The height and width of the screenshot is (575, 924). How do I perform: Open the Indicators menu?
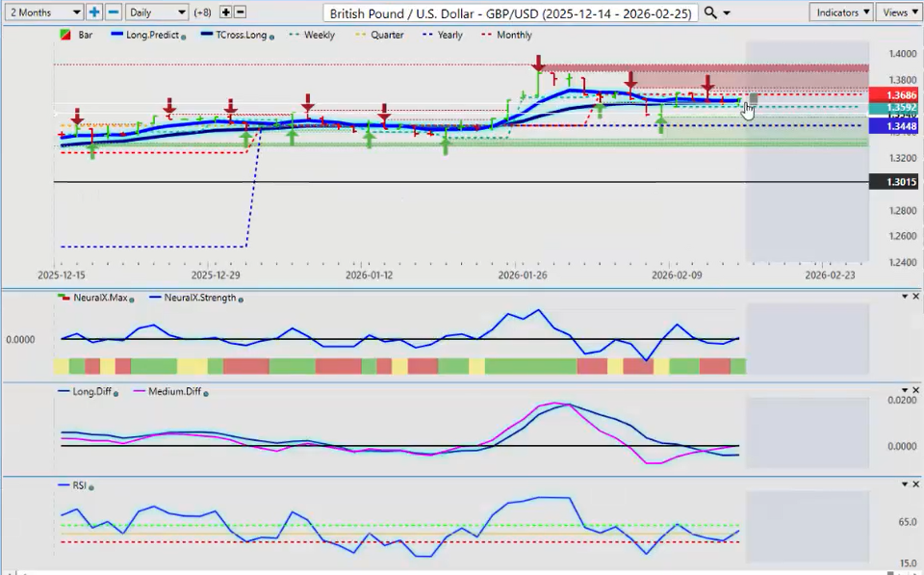point(840,13)
